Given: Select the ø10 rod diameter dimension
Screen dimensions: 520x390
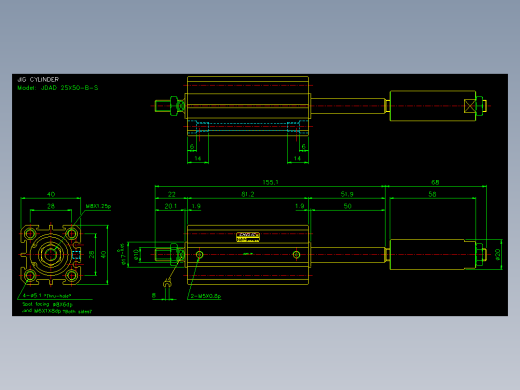Looking at the screenshot, I should pyautogui.click(x=136, y=255).
